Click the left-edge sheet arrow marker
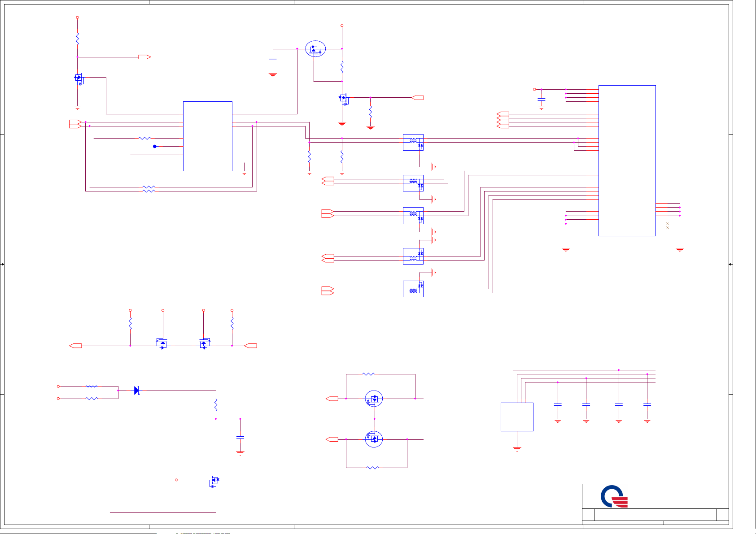This screenshot has width=756, height=534. pos(2,265)
